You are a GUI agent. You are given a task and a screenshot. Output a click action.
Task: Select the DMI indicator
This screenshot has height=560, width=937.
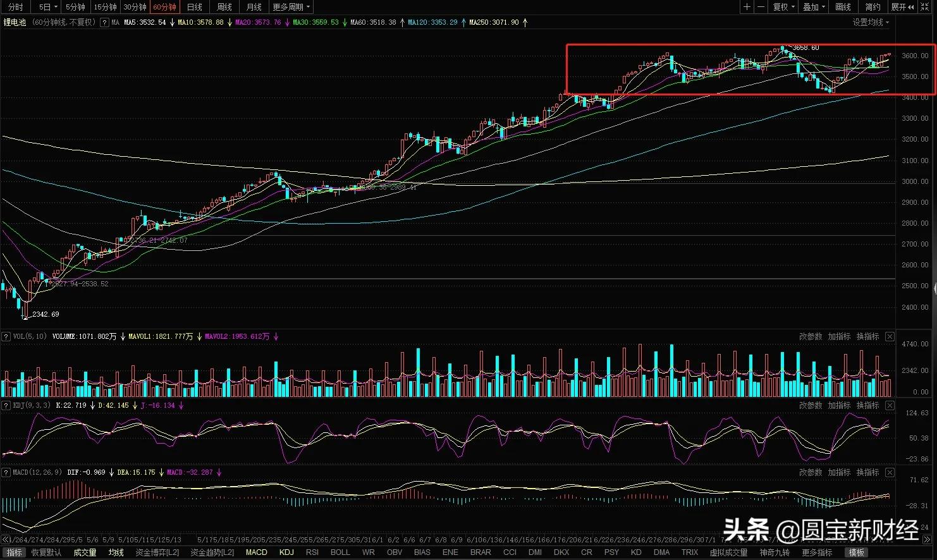pyautogui.click(x=535, y=552)
